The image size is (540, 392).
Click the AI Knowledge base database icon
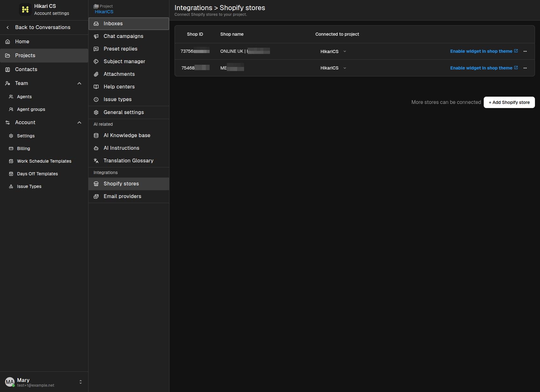[x=96, y=136]
